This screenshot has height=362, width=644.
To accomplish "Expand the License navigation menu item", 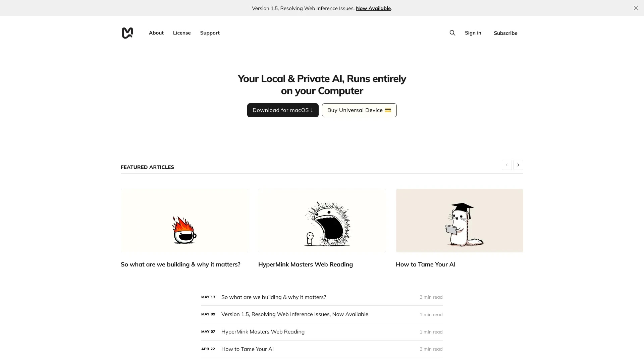I will [182, 33].
